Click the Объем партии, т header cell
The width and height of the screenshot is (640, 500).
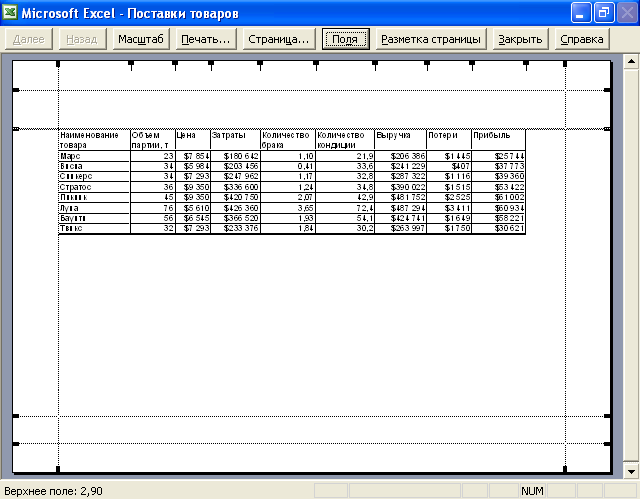coord(153,140)
